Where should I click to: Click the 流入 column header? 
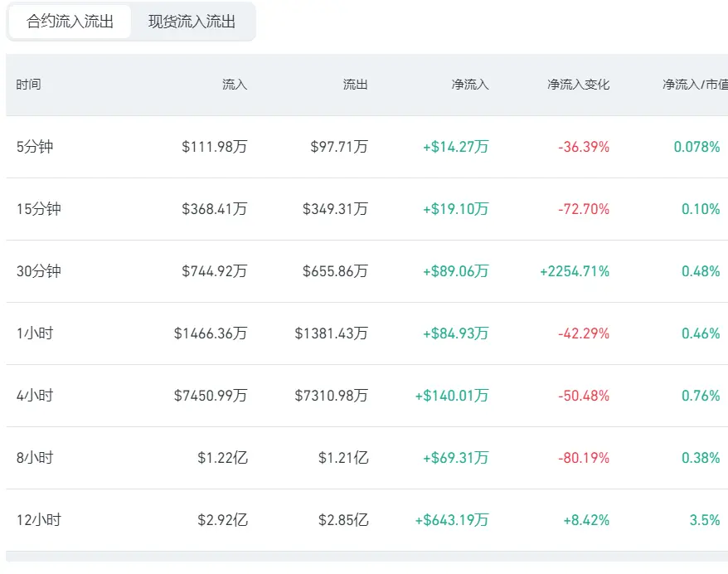[235, 85]
